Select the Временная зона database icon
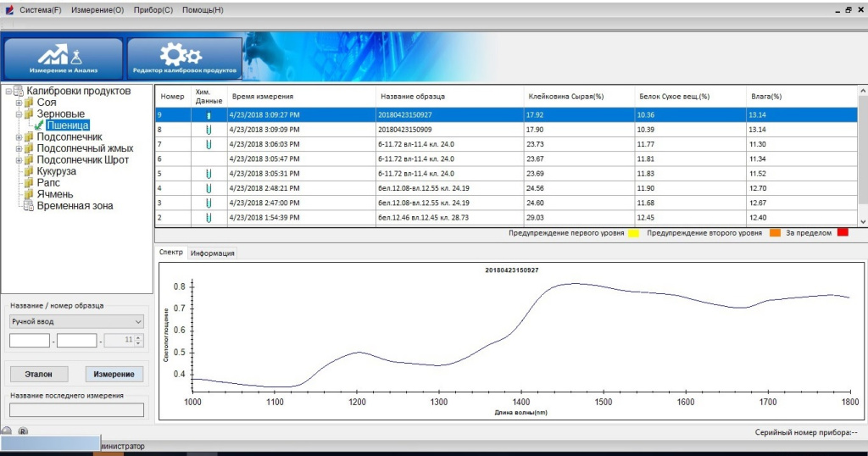Screen dimensions: 868x456 (x=28, y=206)
